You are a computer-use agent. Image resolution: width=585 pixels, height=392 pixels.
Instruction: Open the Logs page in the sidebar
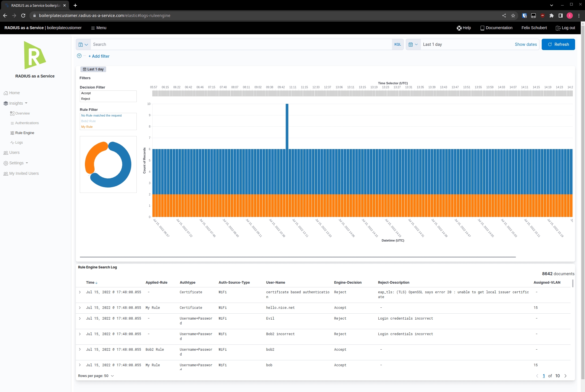coord(19,143)
